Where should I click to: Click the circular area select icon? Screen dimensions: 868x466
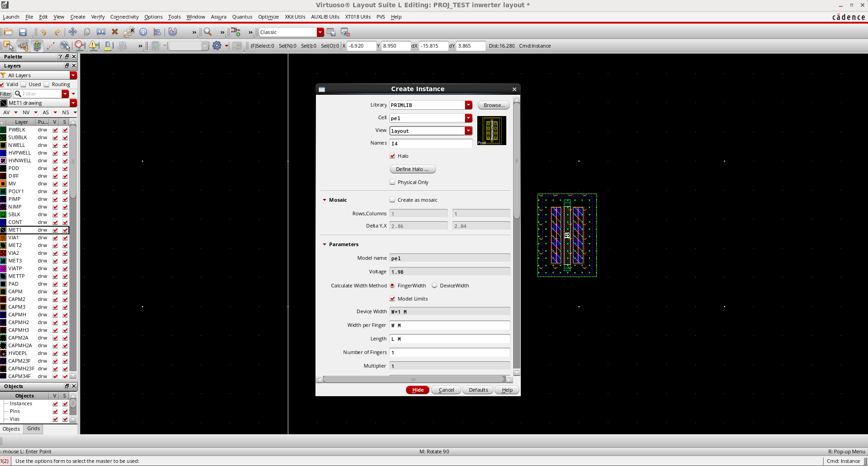[65, 46]
